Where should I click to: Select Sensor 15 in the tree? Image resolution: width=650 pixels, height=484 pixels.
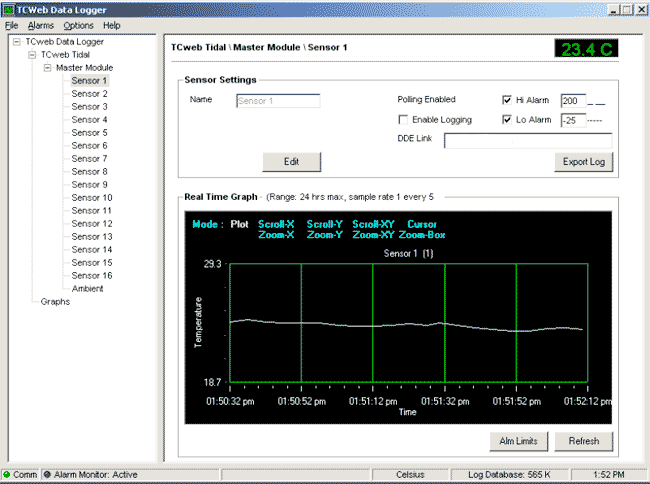coord(92,263)
